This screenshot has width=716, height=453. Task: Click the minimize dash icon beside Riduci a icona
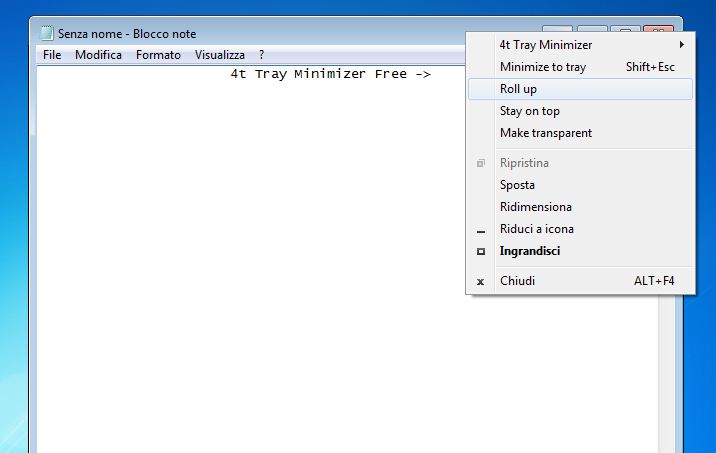tap(480, 232)
